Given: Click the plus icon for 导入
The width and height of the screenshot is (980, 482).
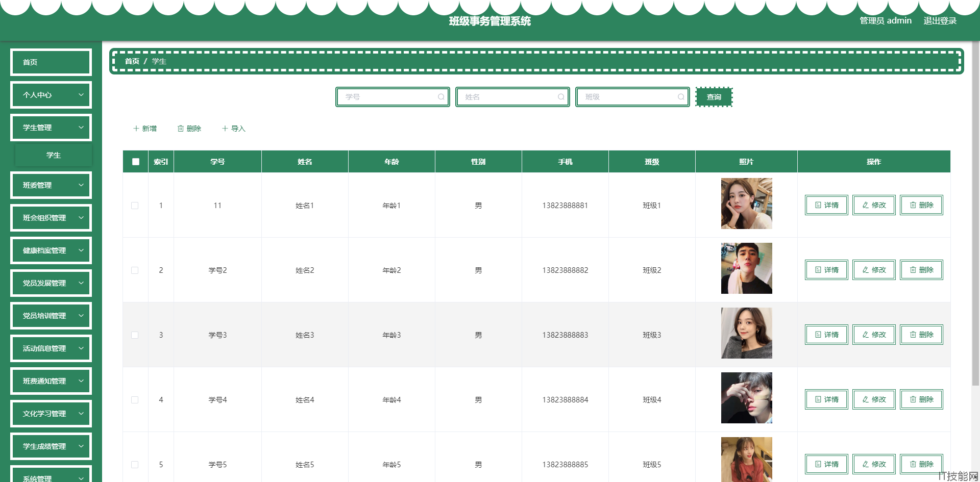Looking at the screenshot, I should click(x=225, y=129).
